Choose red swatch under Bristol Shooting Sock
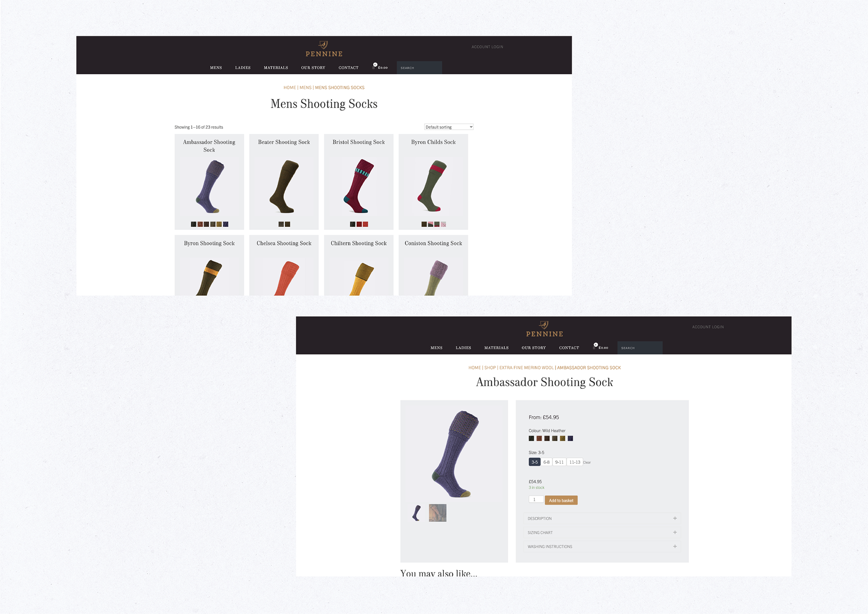Viewport: 868px width, 614px height. pos(365,224)
